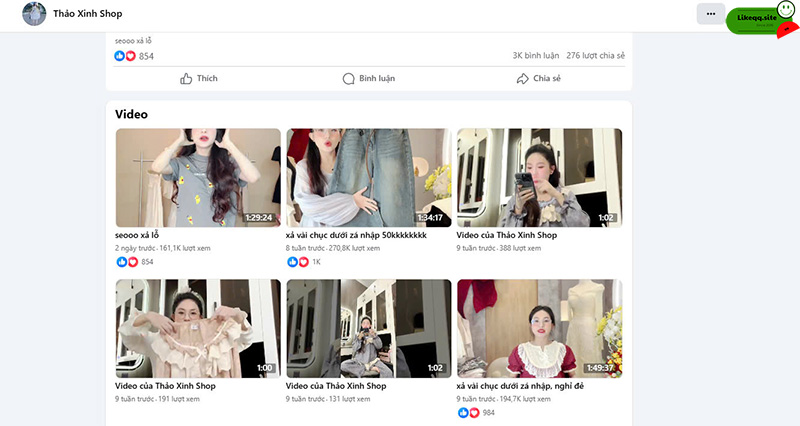Open the Thảo Xinh Shop page name link

pyautogui.click(x=88, y=14)
